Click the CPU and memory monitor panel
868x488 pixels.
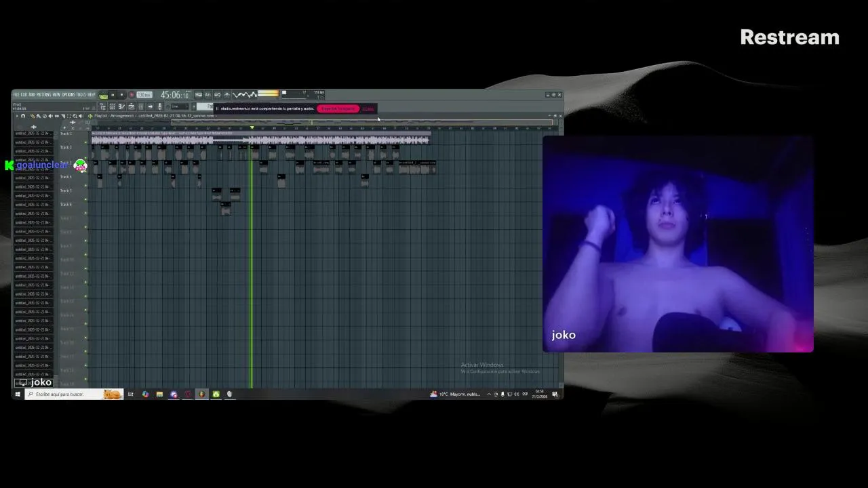point(304,95)
